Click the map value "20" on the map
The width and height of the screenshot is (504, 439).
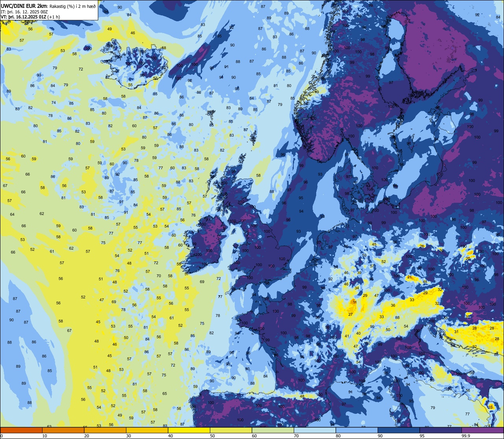pos(468,258)
